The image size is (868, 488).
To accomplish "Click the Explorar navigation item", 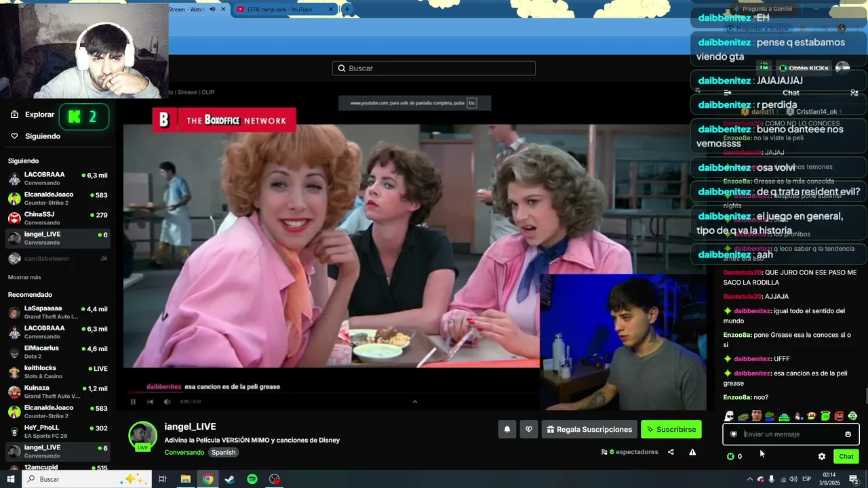I will 32,115.
